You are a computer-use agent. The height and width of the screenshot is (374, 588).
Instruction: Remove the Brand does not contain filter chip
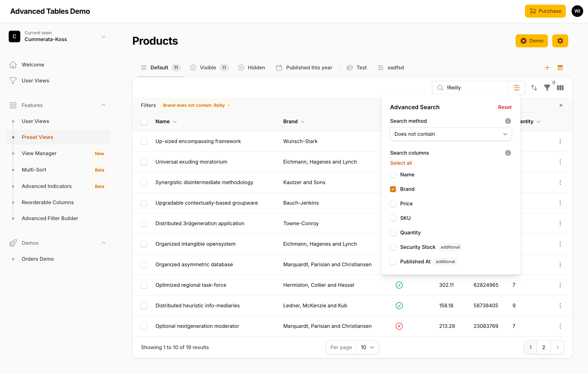tap(229, 105)
